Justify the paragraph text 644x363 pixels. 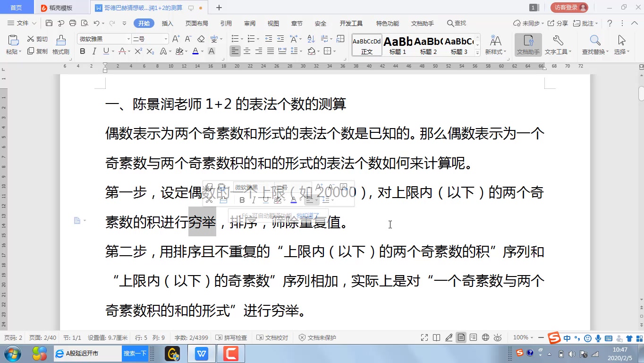tap(271, 51)
